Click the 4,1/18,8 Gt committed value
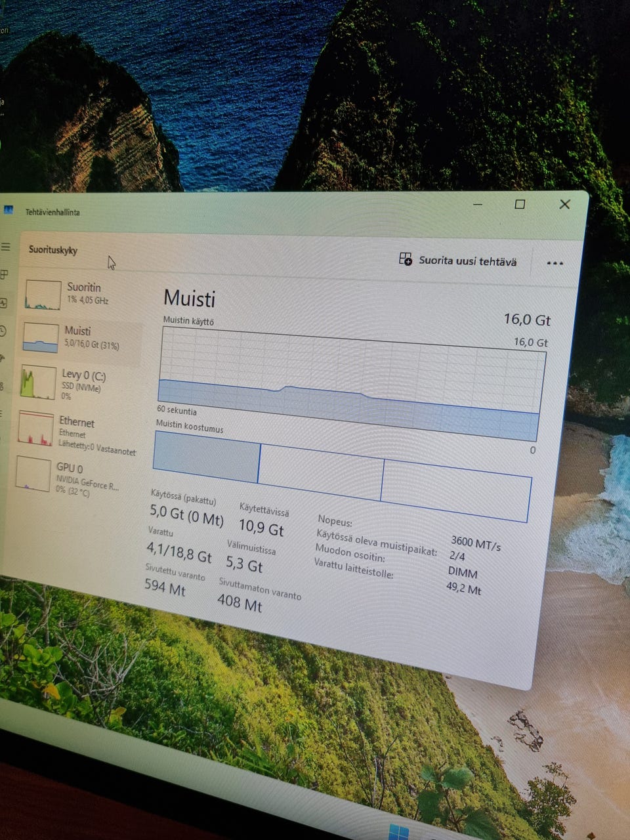This screenshot has width=630, height=840. 179,551
